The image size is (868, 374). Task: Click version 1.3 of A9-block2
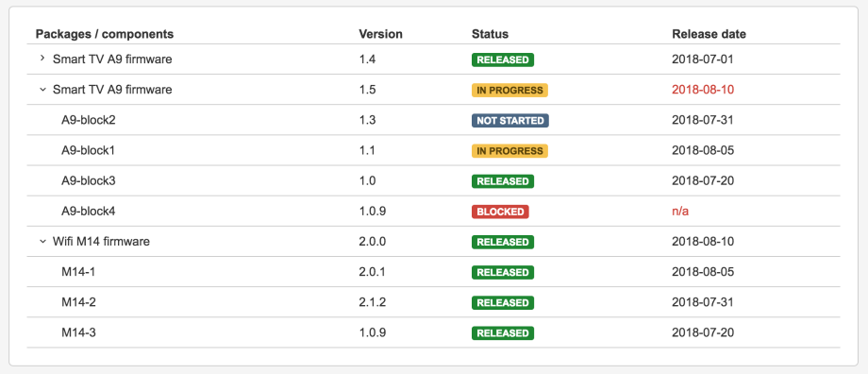coord(367,120)
